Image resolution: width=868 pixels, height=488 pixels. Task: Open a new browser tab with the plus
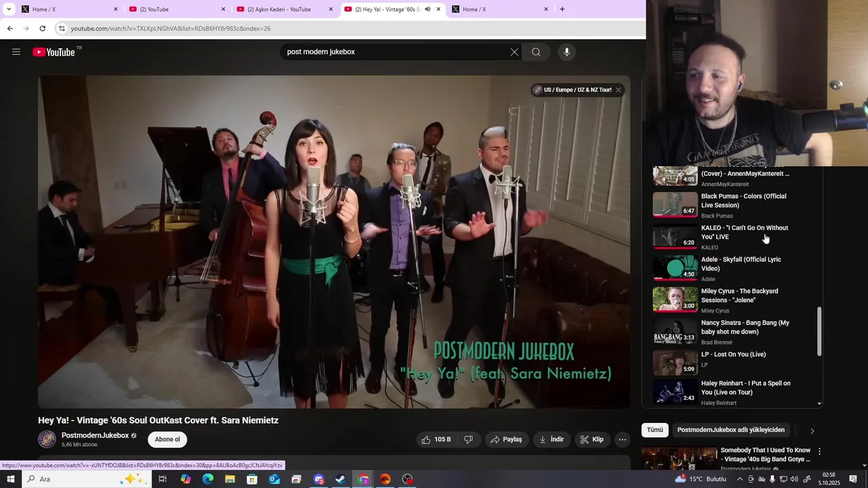562,9
